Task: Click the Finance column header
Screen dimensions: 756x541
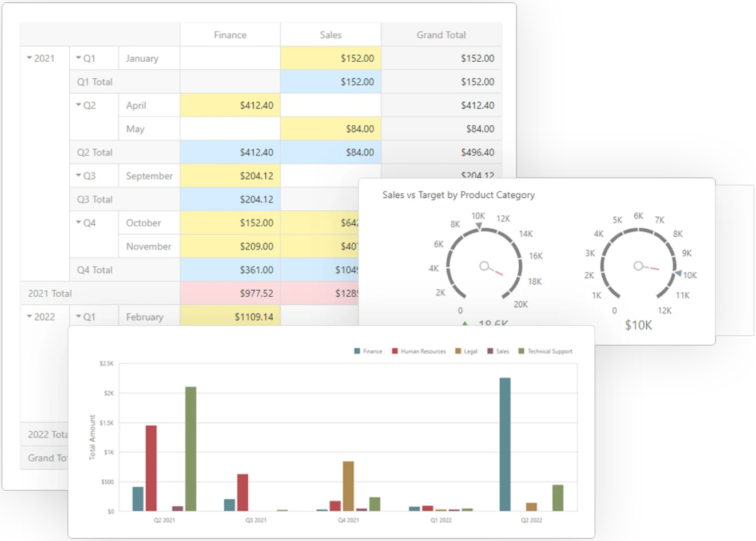Action: [x=230, y=35]
